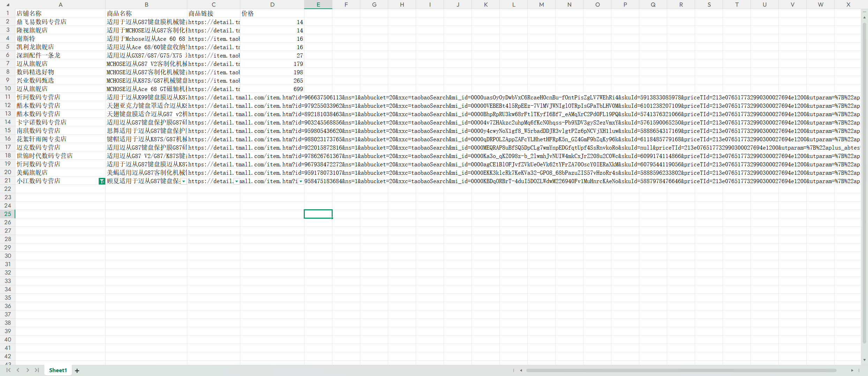The height and width of the screenshot is (376, 868).
Task: Select the price cell showing 265
Action: [x=272, y=81]
